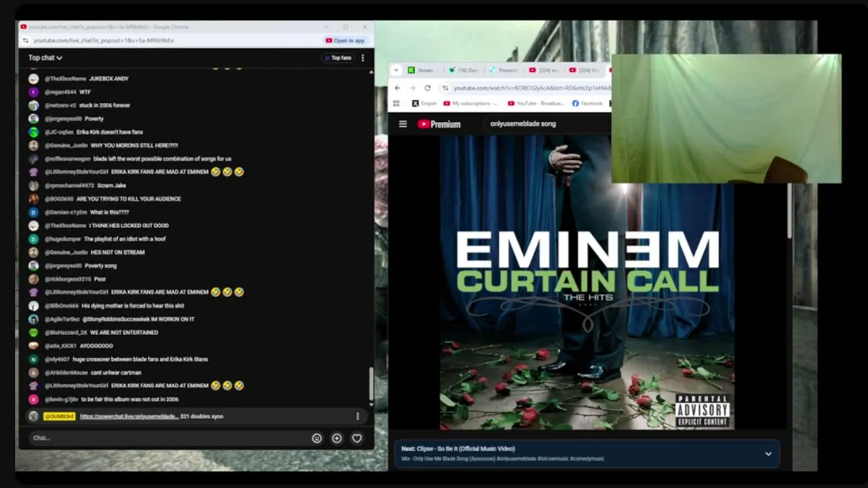Open live chat three-dot options menu
Screen dimensions: 868x488
[x=363, y=58]
